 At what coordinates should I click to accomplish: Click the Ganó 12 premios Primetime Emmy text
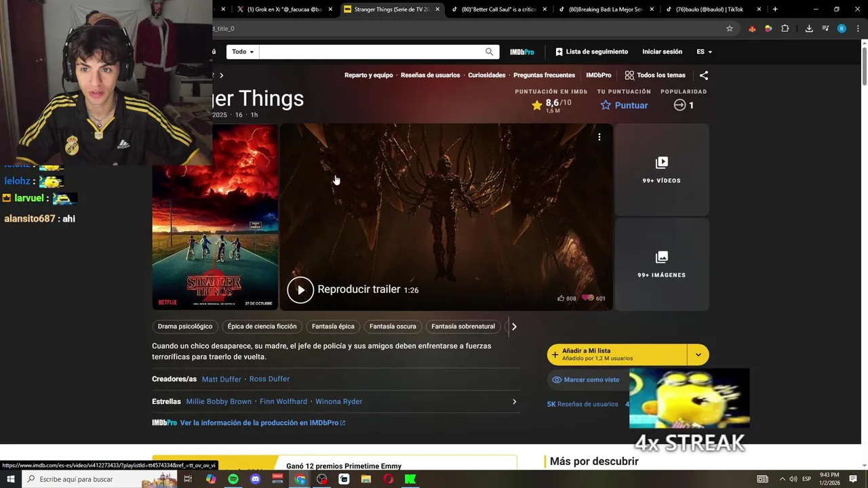point(344,466)
